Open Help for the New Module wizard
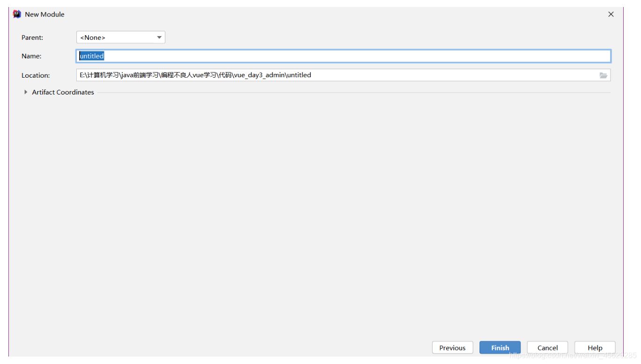 [595, 348]
